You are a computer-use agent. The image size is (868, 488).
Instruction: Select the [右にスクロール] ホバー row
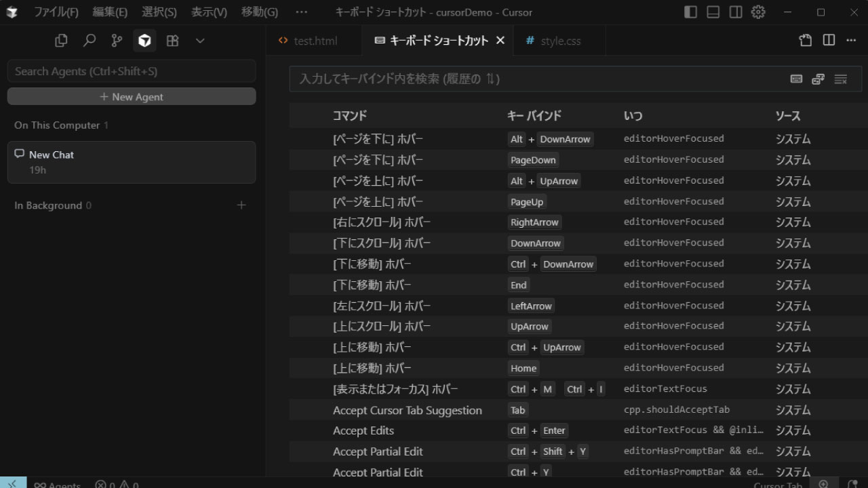(x=578, y=222)
